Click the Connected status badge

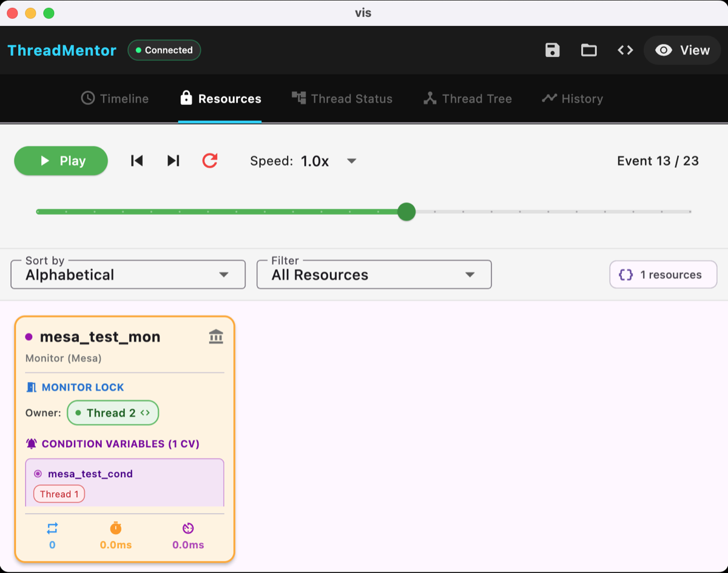(164, 50)
